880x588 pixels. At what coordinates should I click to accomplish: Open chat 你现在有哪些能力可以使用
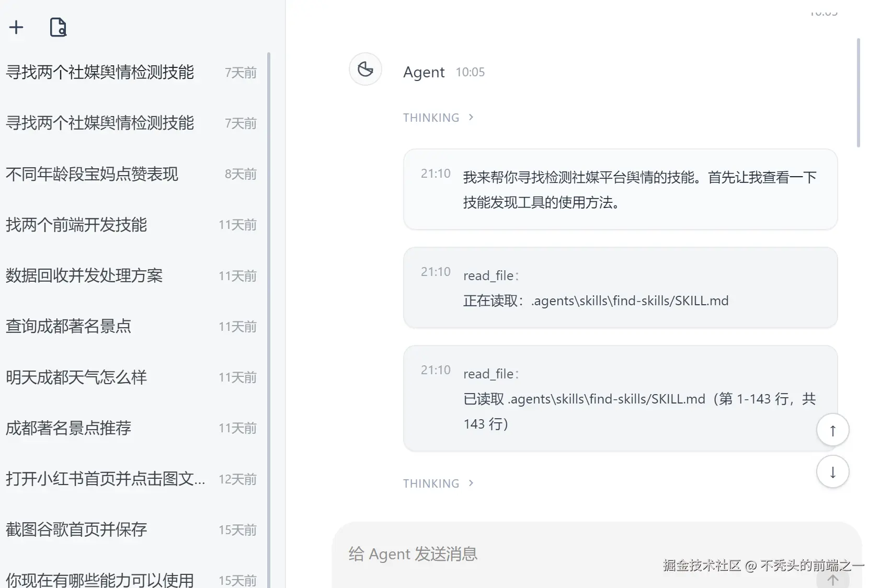[x=131, y=579]
